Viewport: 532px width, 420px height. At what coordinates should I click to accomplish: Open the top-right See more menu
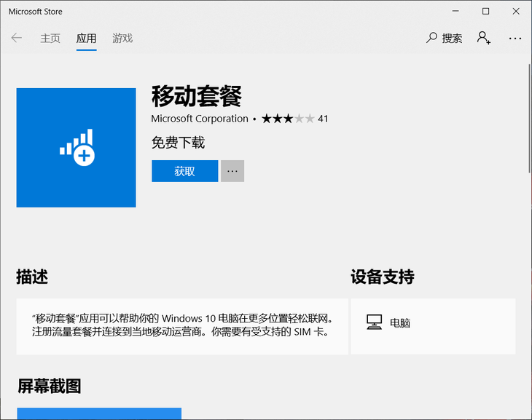click(515, 38)
